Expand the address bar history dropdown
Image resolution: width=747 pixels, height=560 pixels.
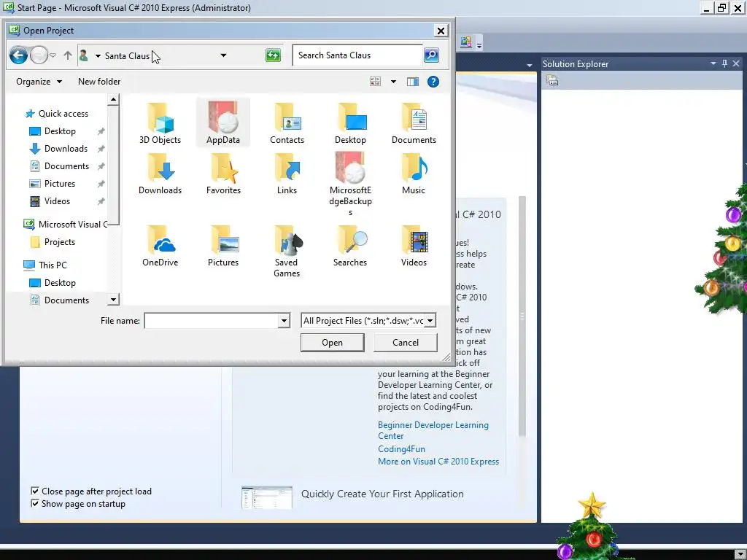(223, 55)
